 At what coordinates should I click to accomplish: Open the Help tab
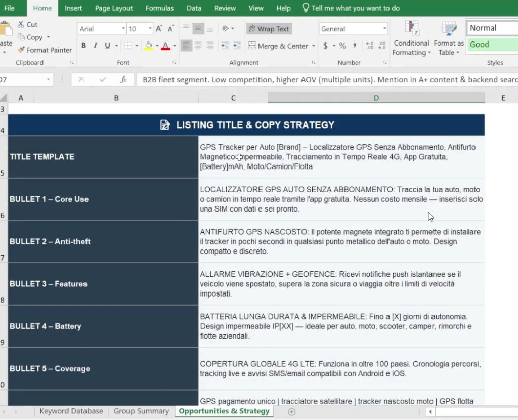point(283,8)
